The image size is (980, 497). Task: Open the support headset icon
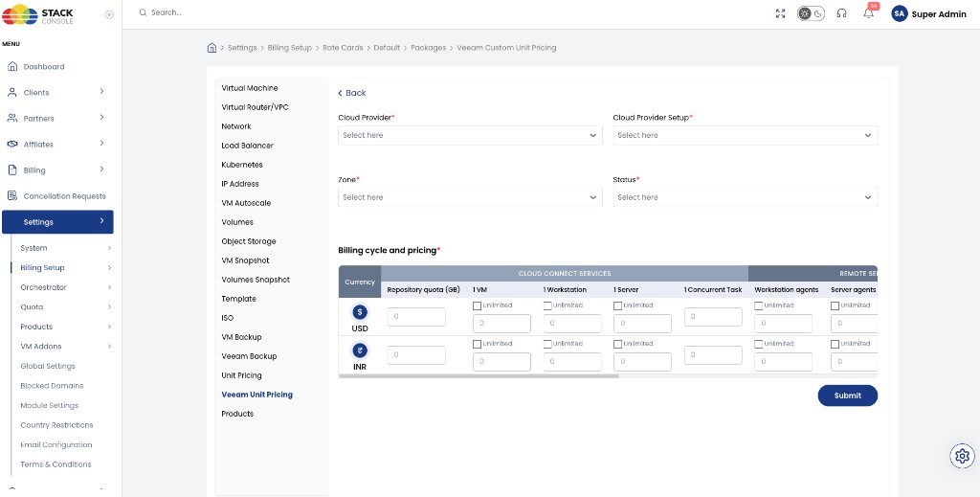tap(842, 13)
